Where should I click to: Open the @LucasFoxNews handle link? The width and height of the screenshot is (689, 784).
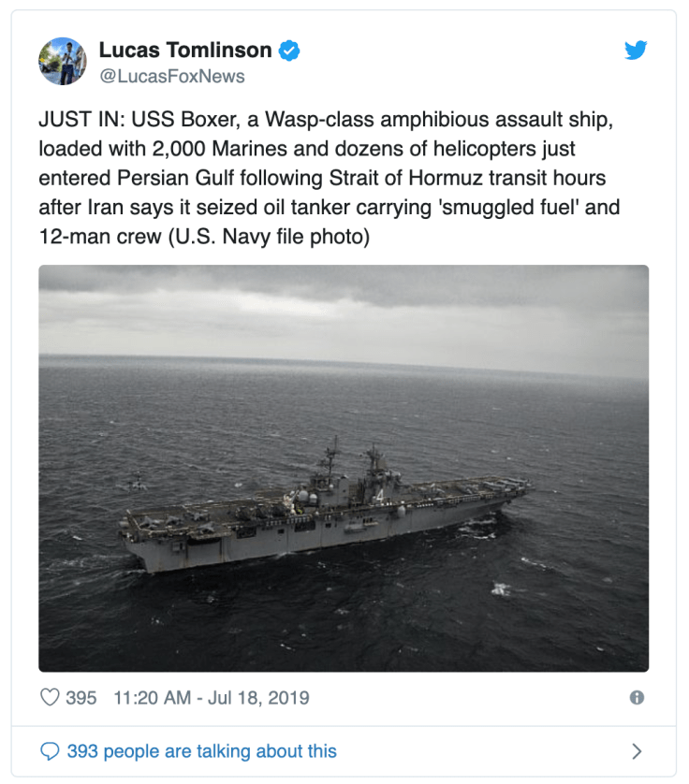(x=172, y=77)
